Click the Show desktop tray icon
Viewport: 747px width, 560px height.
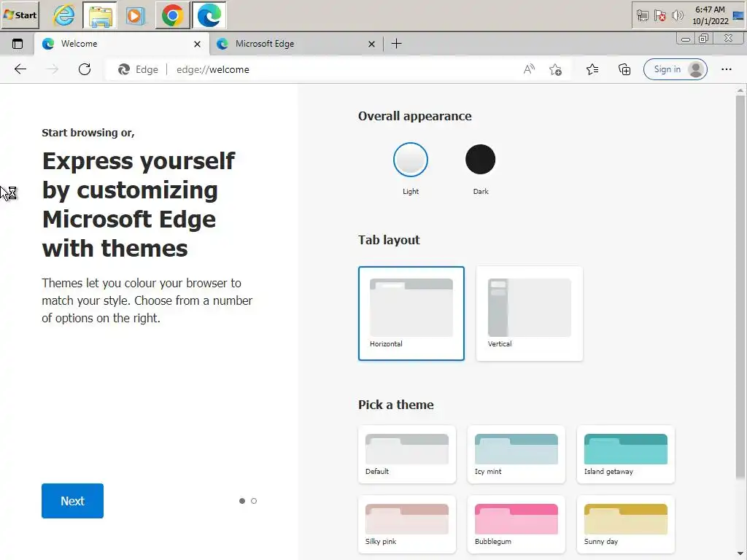pyautogui.click(x=738, y=16)
